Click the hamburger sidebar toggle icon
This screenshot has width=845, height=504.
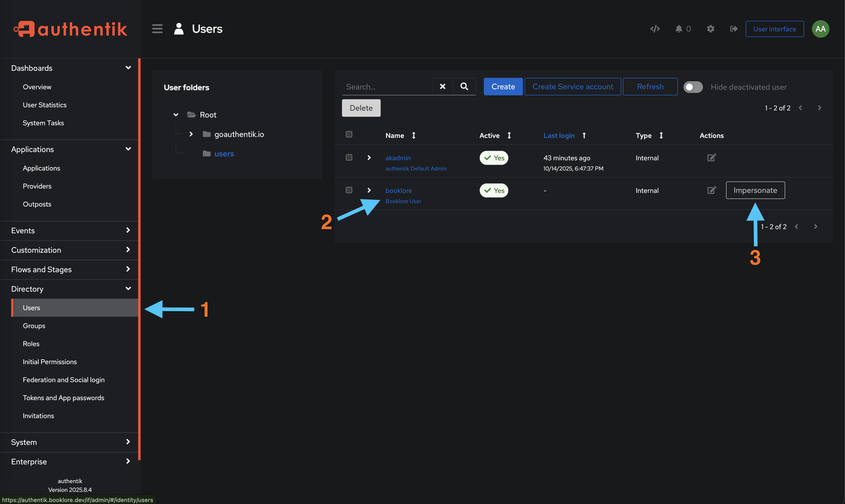coord(157,29)
